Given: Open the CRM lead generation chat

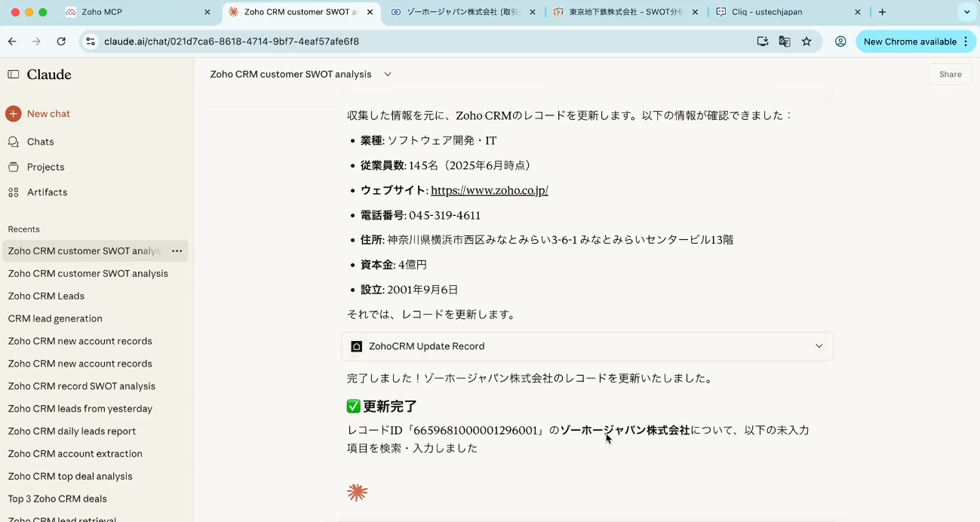Looking at the screenshot, I should (x=55, y=318).
